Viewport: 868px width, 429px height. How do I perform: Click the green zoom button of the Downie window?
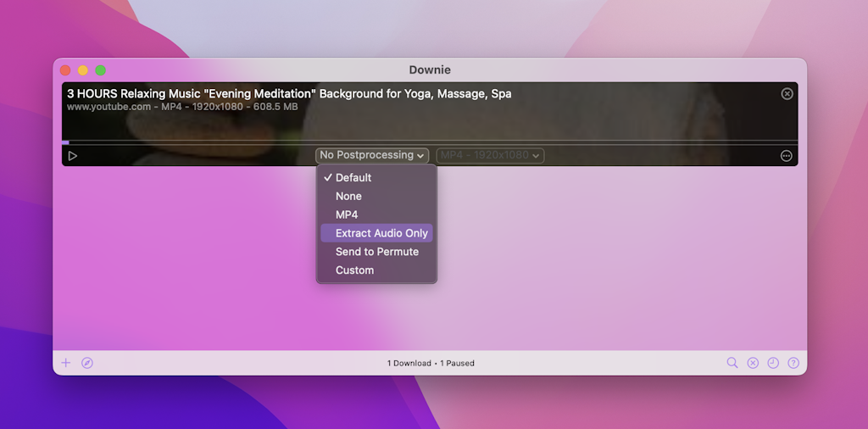101,70
